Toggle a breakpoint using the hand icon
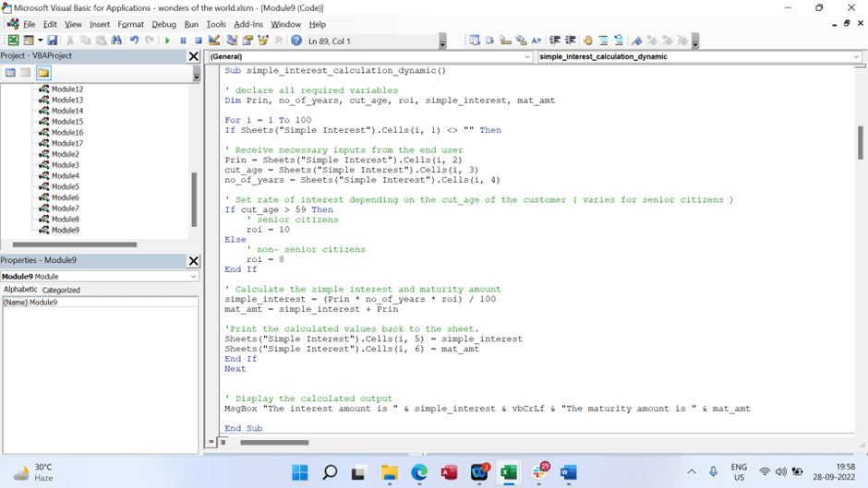 (587, 41)
